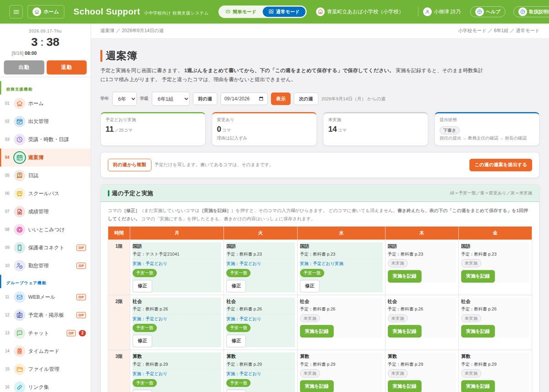Click 実施を記録 for Wednesday 2限 社会

click(317, 331)
